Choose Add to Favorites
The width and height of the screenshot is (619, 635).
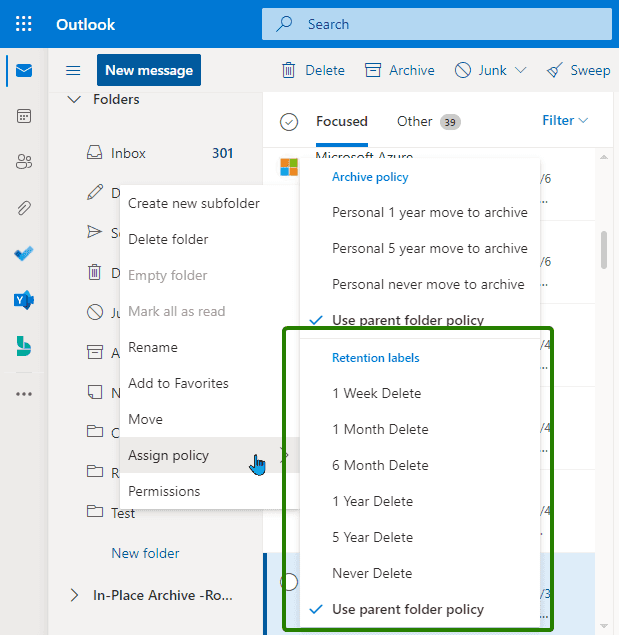[209, 383]
